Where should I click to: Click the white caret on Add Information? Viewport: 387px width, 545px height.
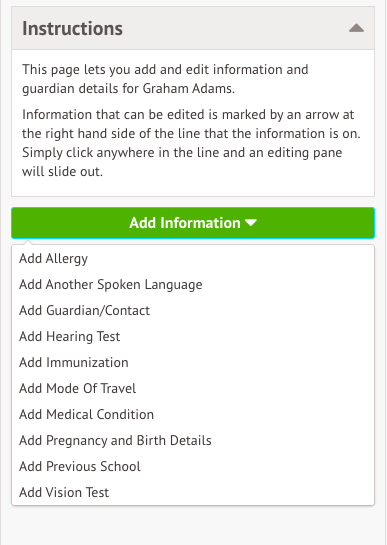point(251,222)
